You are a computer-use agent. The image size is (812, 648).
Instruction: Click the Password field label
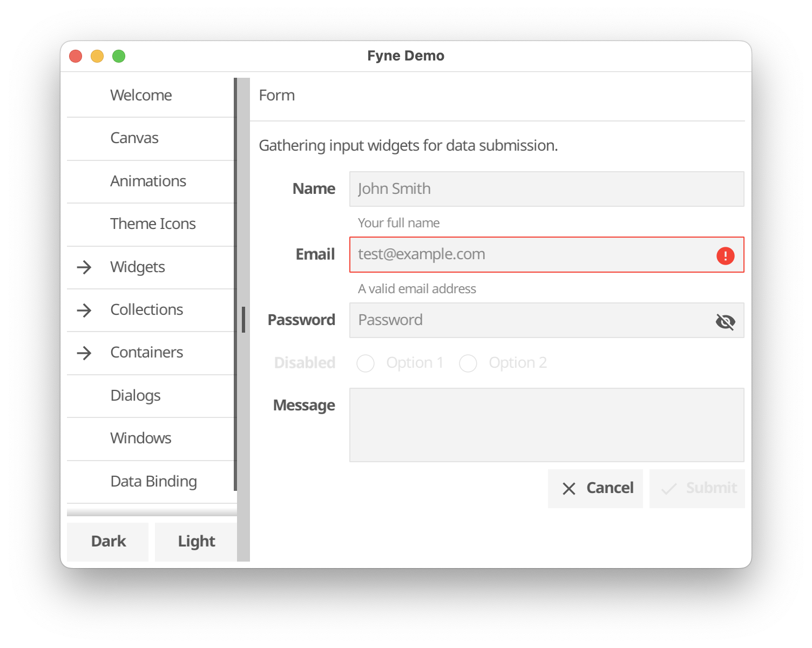coord(301,320)
